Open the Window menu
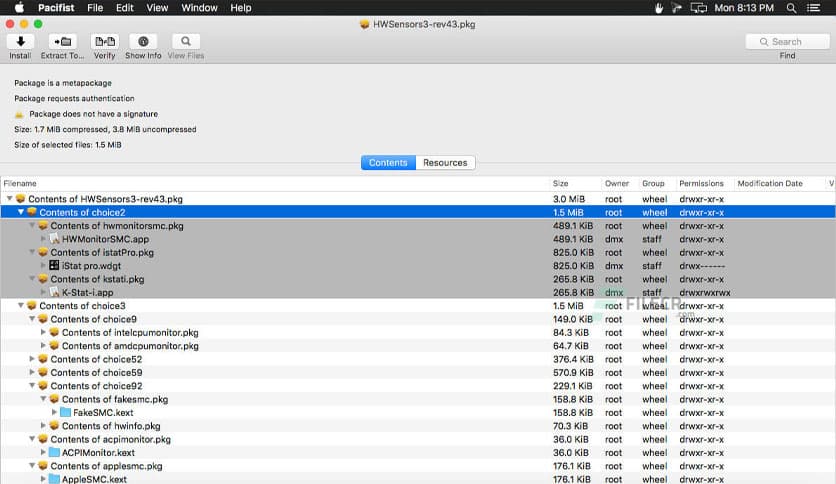 click(199, 8)
